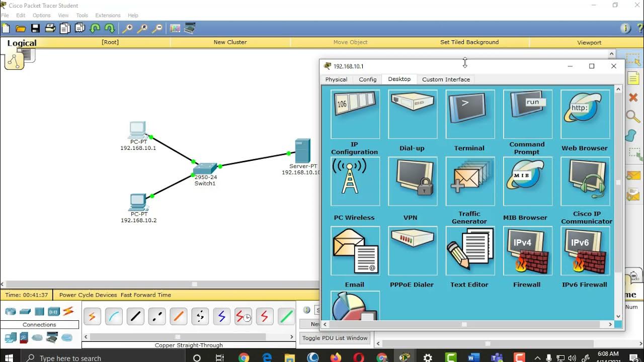Open the IPv4 Firewall app
Viewport: 644px width, 362px height.
pyautogui.click(x=527, y=251)
